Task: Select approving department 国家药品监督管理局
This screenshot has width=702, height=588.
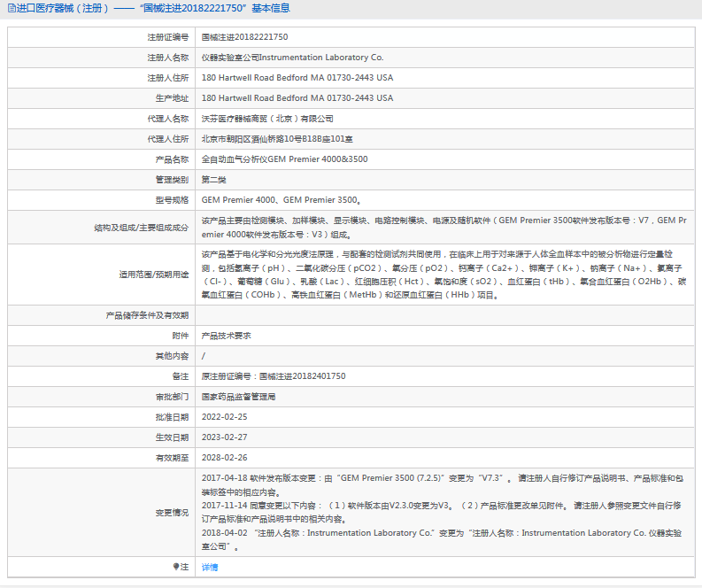Action: coord(238,397)
